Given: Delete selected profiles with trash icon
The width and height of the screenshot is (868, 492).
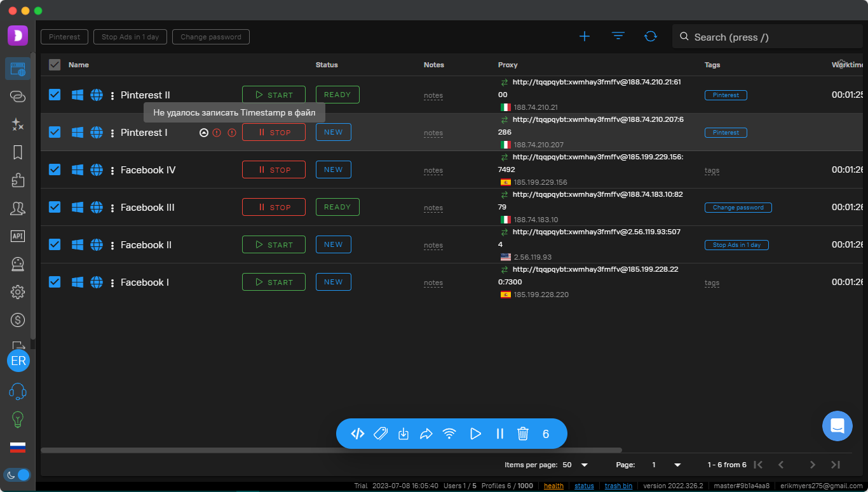Looking at the screenshot, I should pyautogui.click(x=523, y=434).
